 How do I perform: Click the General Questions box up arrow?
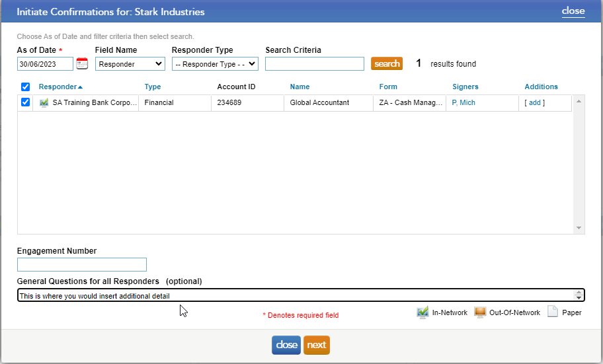(579, 293)
